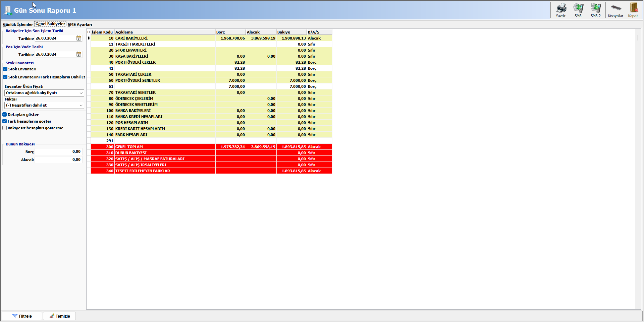Select the ÖDENECEK SENETLERİM row
This screenshot has height=322, width=644.
211,105
